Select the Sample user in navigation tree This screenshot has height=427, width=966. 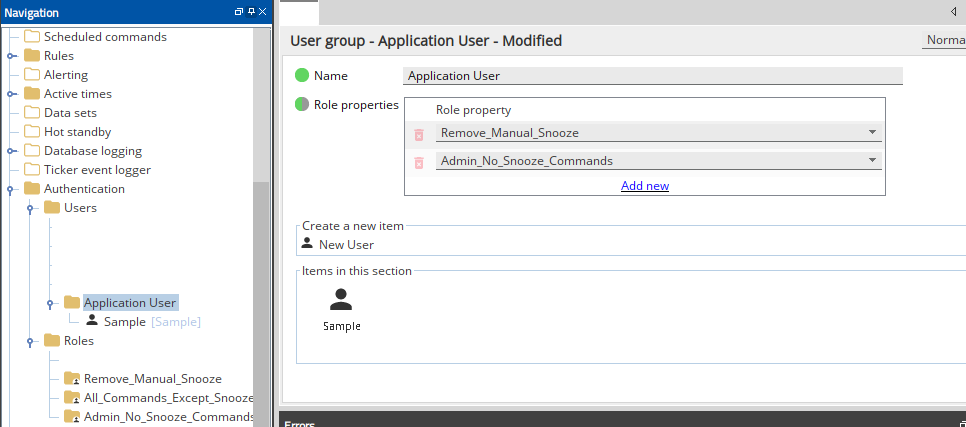(124, 322)
